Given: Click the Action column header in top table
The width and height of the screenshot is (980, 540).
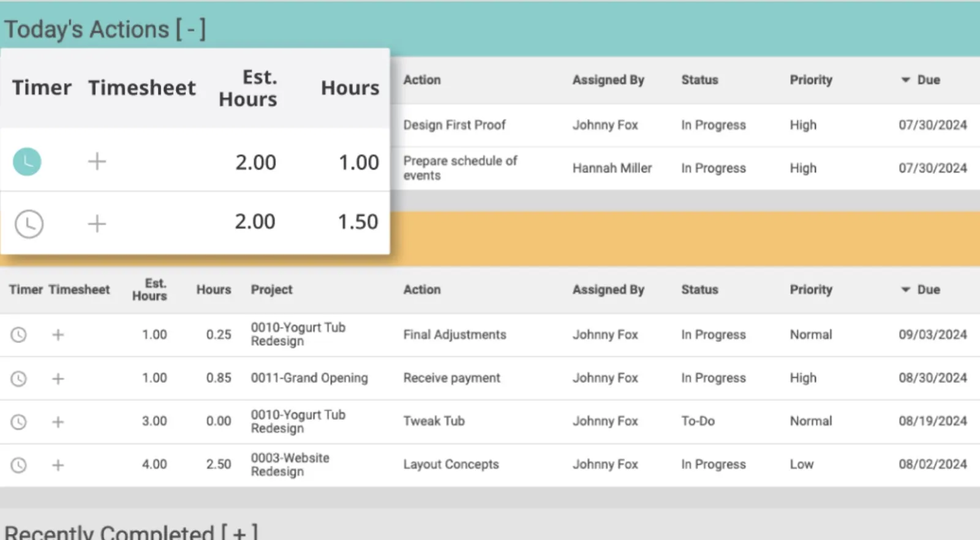Looking at the screenshot, I should pyautogui.click(x=422, y=80).
